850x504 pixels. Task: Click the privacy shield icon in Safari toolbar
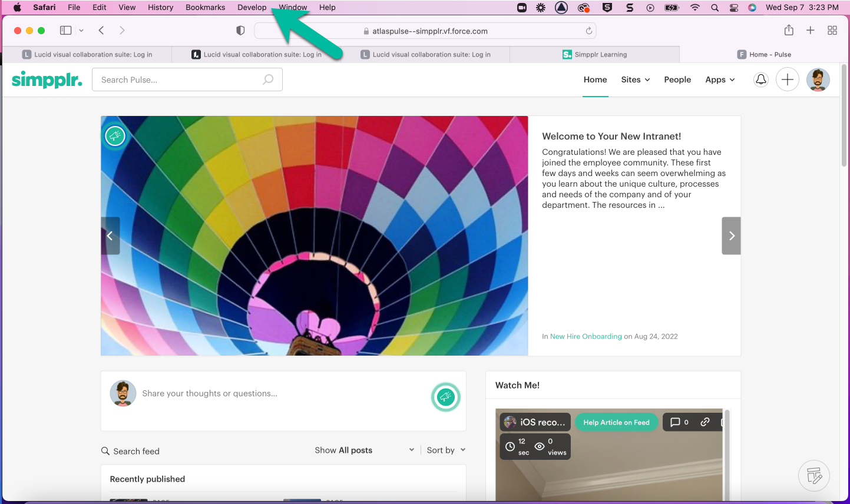tap(240, 30)
